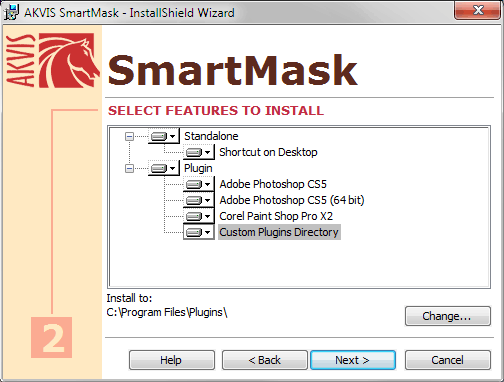The height and width of the screenshot is (382, 504).
Task: Select the Custom Plugins Directory label
Action: coord(279,232)
